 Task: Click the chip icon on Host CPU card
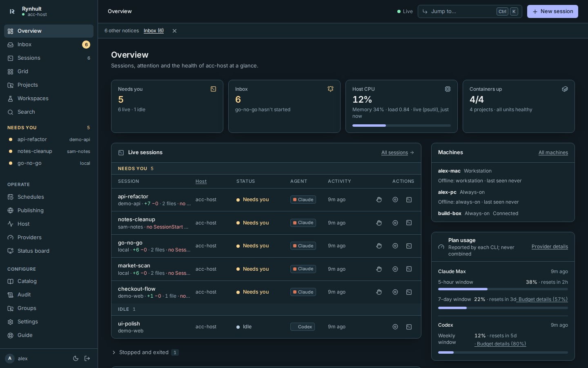448,89
